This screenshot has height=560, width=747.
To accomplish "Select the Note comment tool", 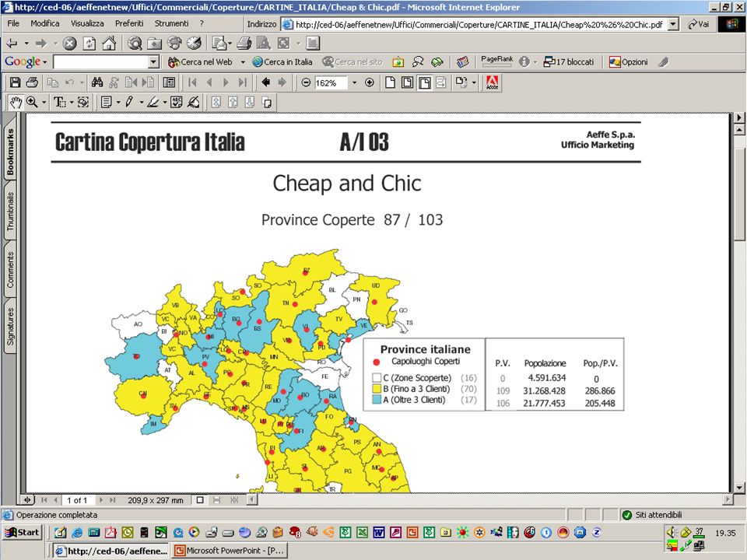I will pyautogui.click(x=107, y=102).
